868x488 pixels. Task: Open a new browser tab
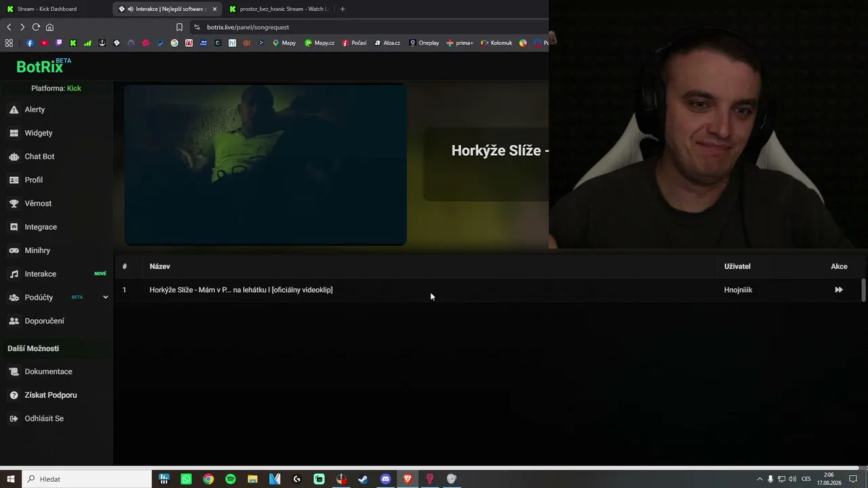342,9
